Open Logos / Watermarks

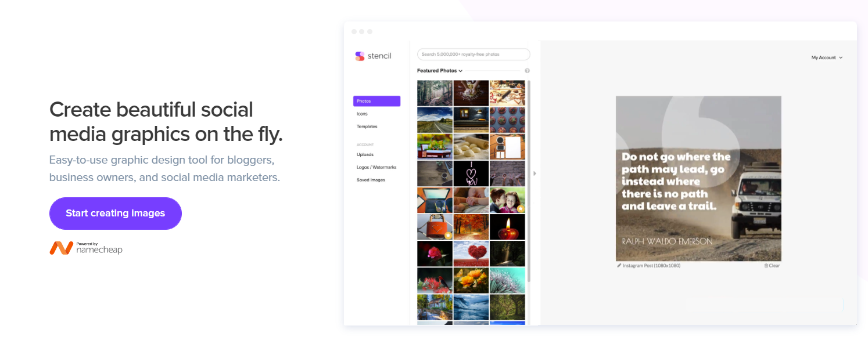pyautogui.click(x=376, y=167)
